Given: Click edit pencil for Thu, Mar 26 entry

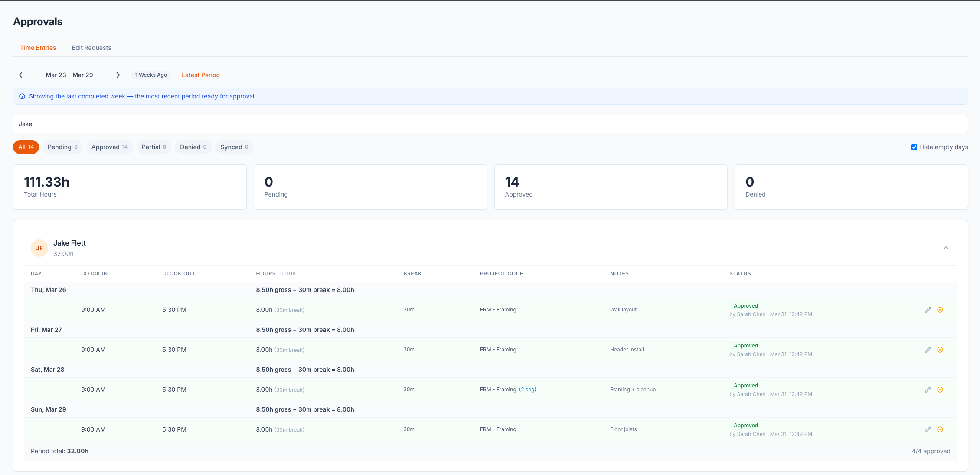Looking at the screenshot, I should coord(928,310).
